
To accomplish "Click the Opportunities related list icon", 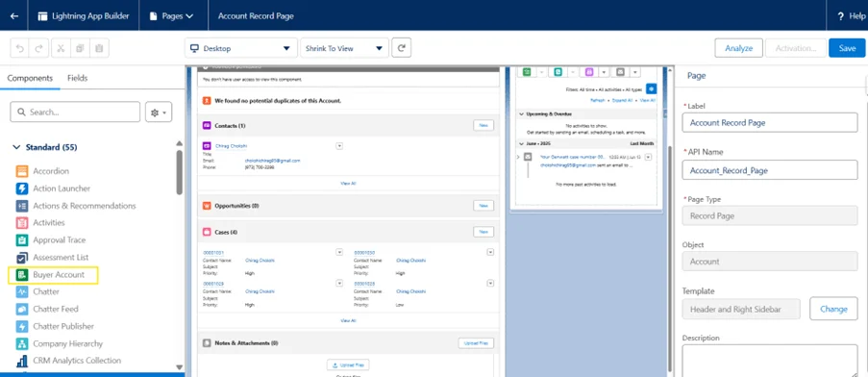I will pos(207,206).
